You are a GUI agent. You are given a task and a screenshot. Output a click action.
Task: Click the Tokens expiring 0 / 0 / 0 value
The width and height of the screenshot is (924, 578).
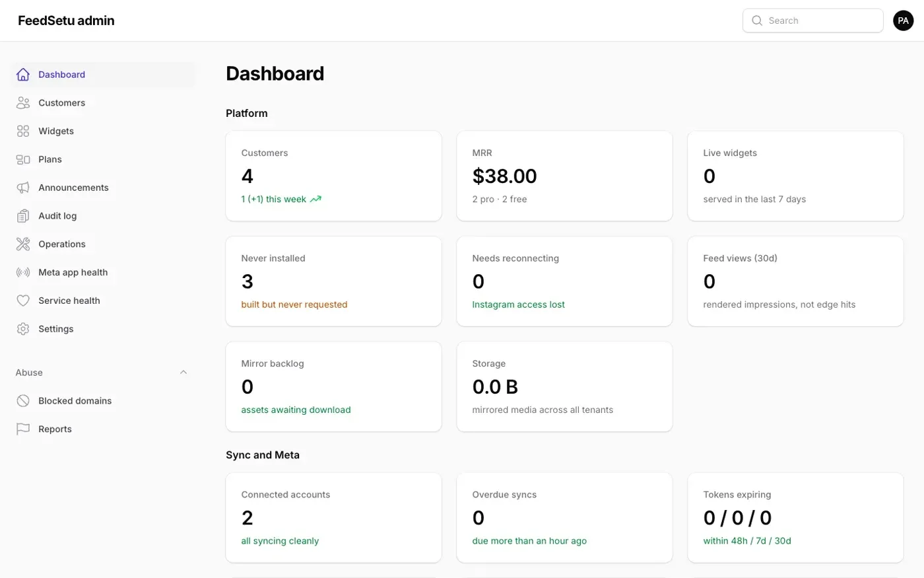737,518
